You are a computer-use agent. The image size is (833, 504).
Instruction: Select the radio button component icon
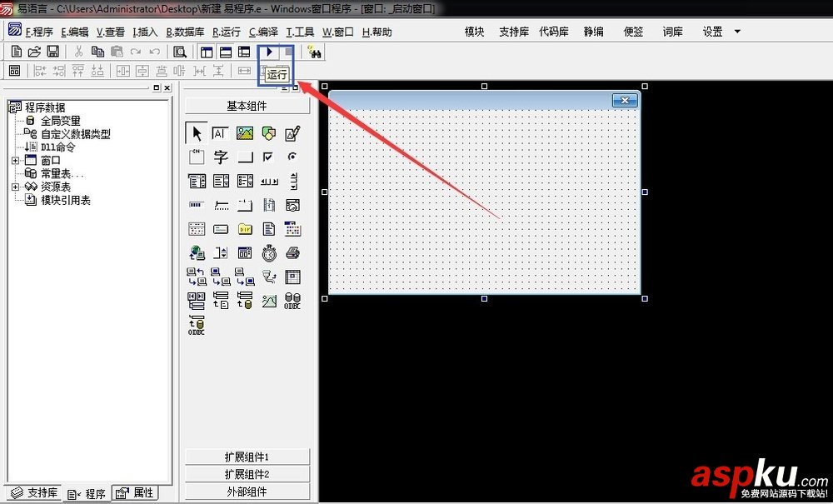pyautogui.click(x=292, y=157)
